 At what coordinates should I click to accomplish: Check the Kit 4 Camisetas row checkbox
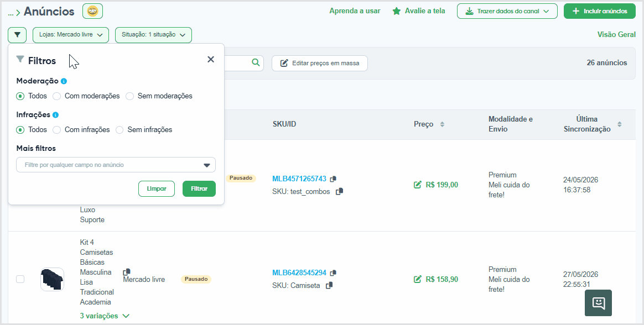click(x=20, y=279)
